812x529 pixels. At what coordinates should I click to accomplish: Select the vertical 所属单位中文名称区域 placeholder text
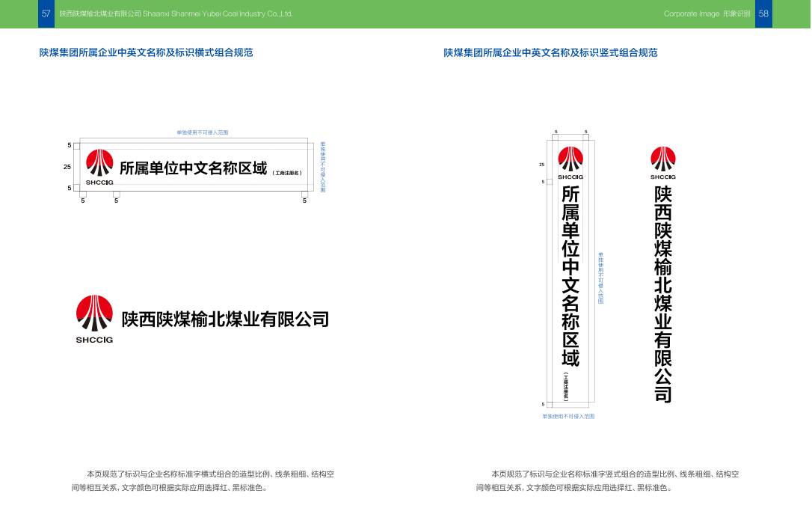[x=570, y=275]
